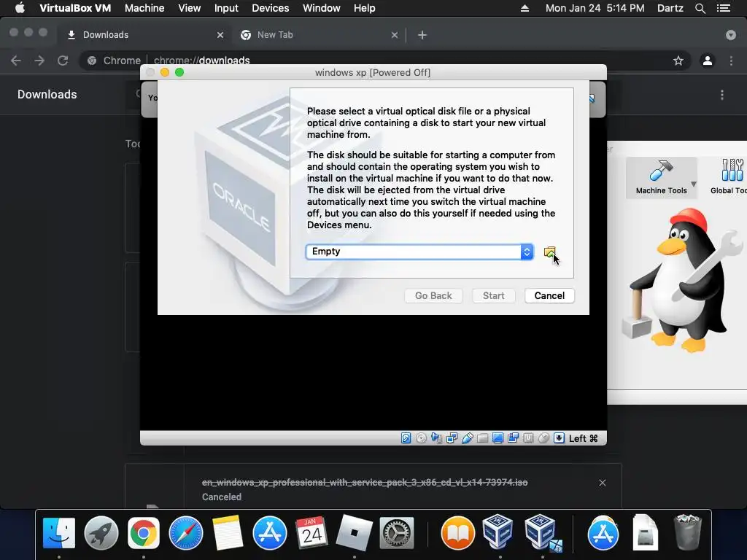The image size is (747, 560).
Task: Click the video capture status icon
Action: [513, 438]
